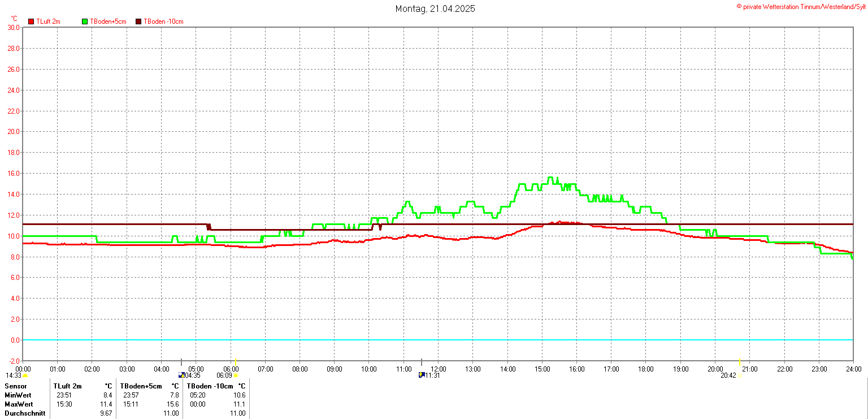Select the yellow sunrise tick on the time axis

[x=235, y=362]
